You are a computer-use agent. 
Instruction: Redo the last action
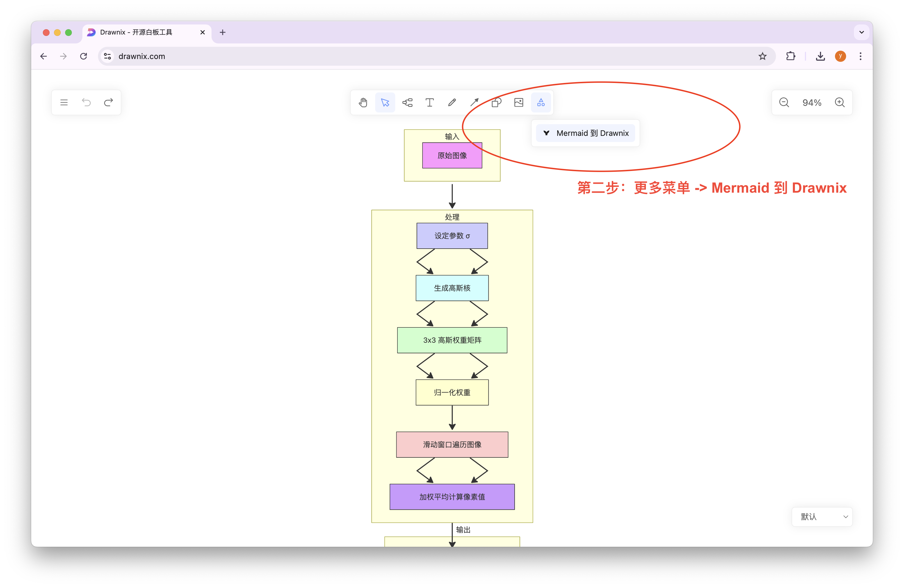click(x=108, y=102)
